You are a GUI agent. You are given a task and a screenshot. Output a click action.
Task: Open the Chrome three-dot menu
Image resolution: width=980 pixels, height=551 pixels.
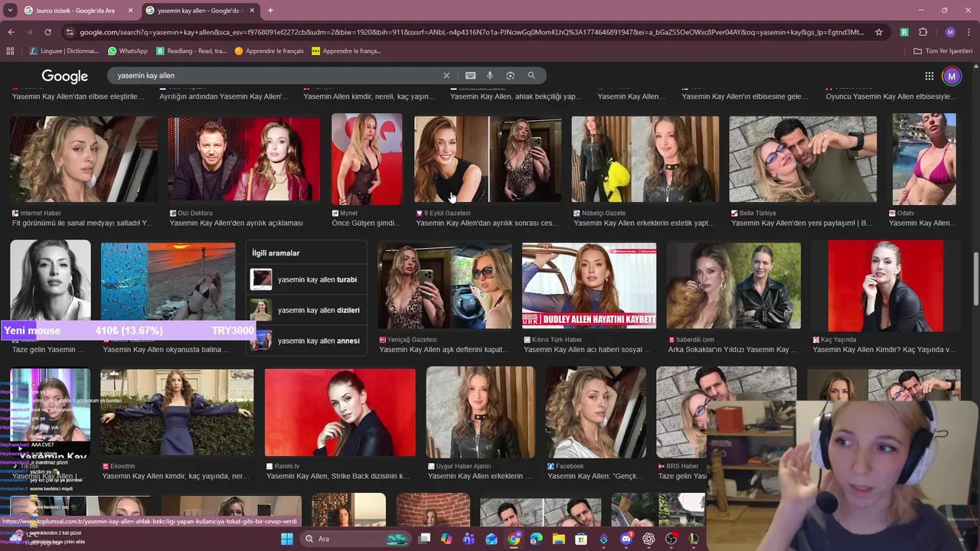click(969, 32)
